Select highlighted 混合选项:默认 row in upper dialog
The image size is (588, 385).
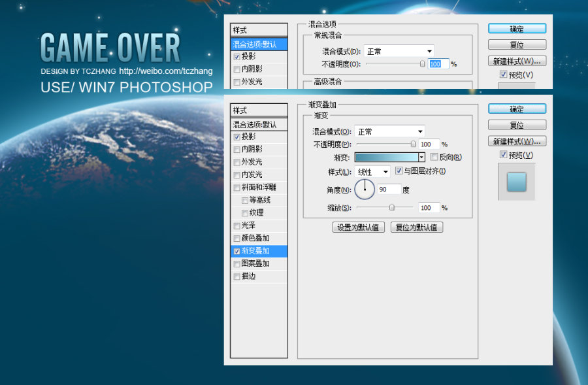point(259,44)
